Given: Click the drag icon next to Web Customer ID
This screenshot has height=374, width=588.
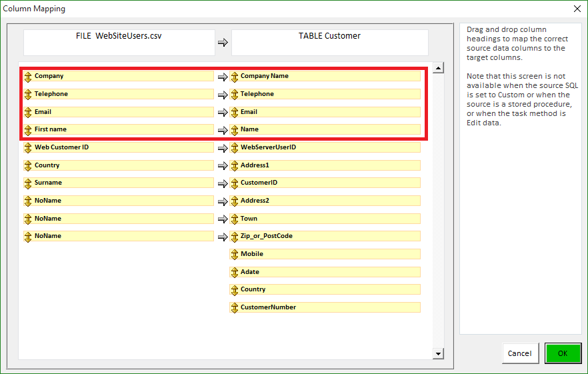Looking at the screenshot, I should (28, 147).
